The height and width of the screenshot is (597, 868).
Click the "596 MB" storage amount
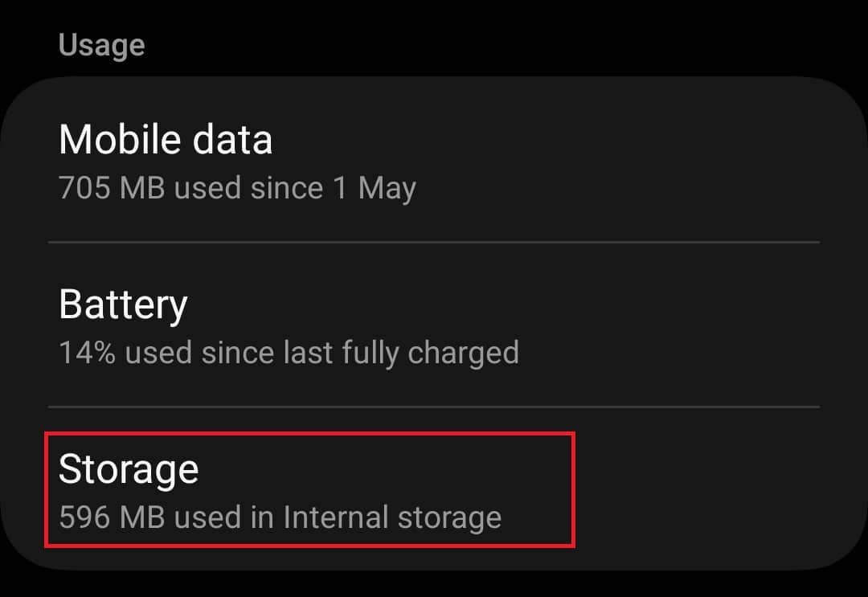click(x=113, y=517)
